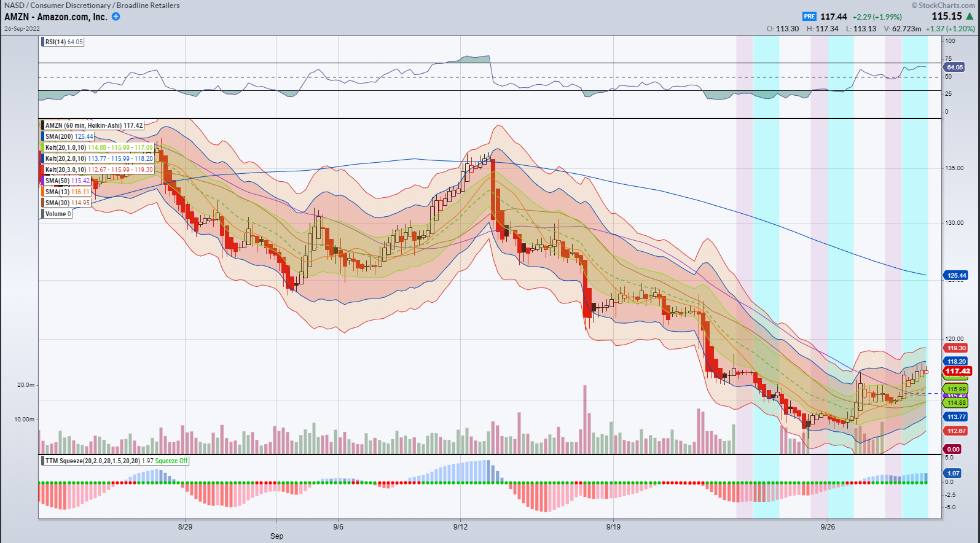Click the AMZN - Amazon.com, Inc. title
The width and height of the screenshot is (980, 543).
[x=56, y=17]
